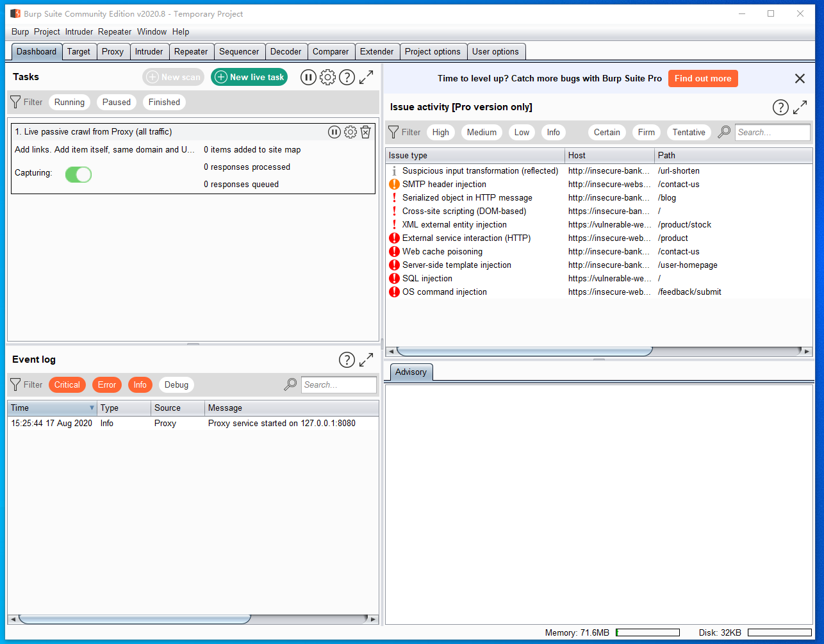The height and width of the screenshot is (644, 824).
Task: Toggle the Certain confidence filter
Action: click(607, 132)
